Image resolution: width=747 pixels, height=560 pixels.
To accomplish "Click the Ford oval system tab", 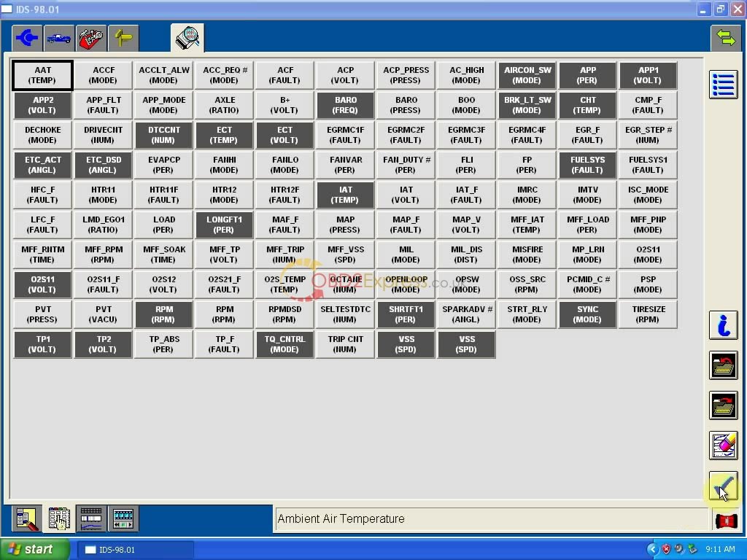I will 27,38.
